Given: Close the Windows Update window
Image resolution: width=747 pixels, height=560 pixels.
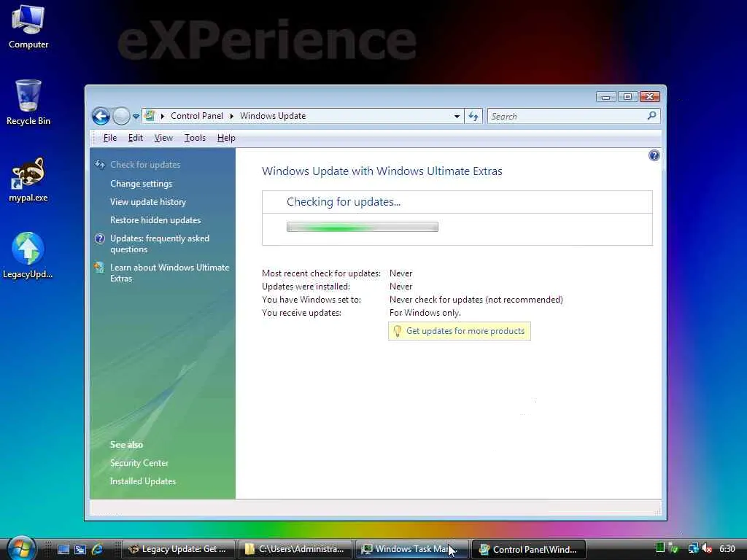Looking at the screenshot, I should pos(650,97).
